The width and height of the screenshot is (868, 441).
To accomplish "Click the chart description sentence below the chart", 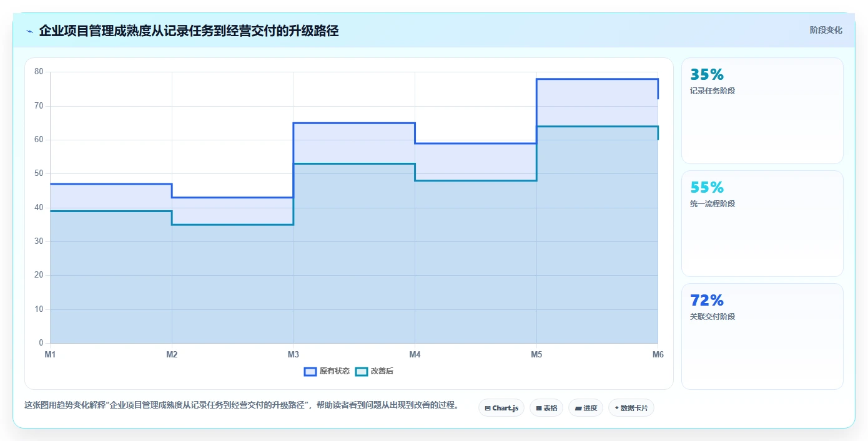I will [x=242, y=405].
